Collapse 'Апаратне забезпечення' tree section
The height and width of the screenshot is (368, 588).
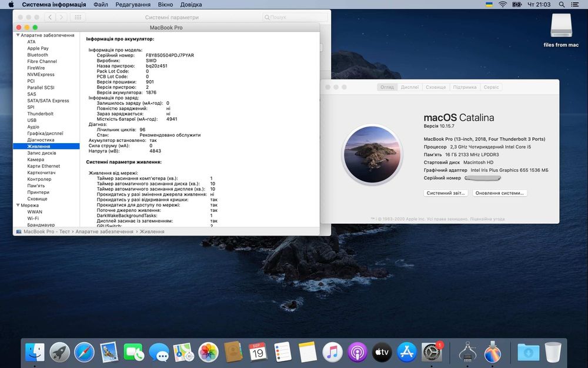coord(18,35)
